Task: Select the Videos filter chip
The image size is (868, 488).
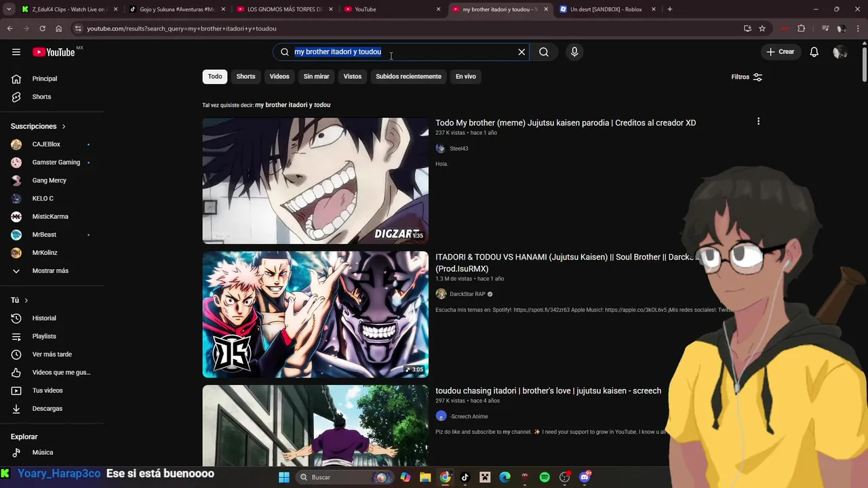Action: [279, 77]
